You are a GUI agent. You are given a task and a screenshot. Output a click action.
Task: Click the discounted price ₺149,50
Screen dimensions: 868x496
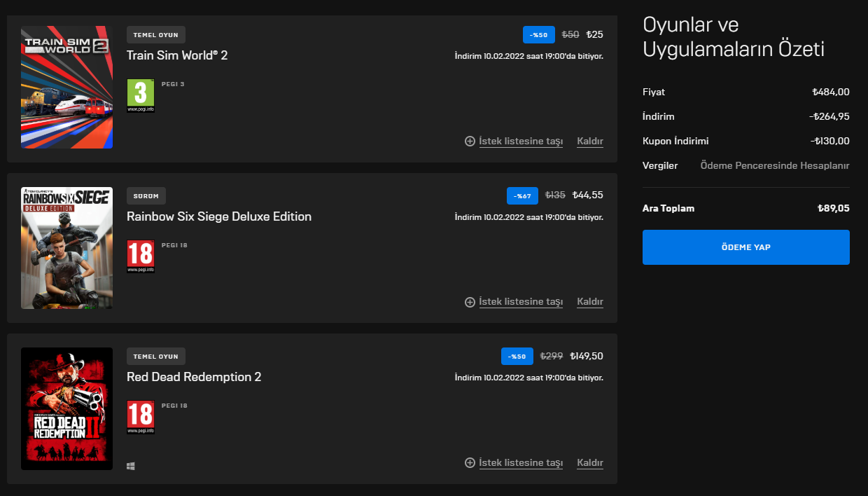587,356
